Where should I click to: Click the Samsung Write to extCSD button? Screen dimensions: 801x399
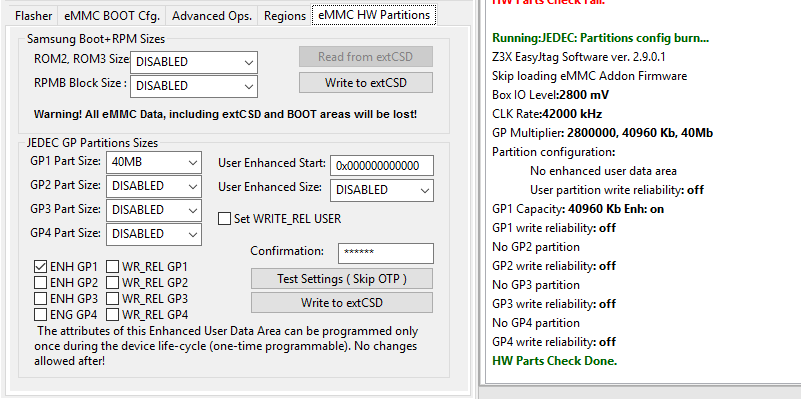point(366,82)
